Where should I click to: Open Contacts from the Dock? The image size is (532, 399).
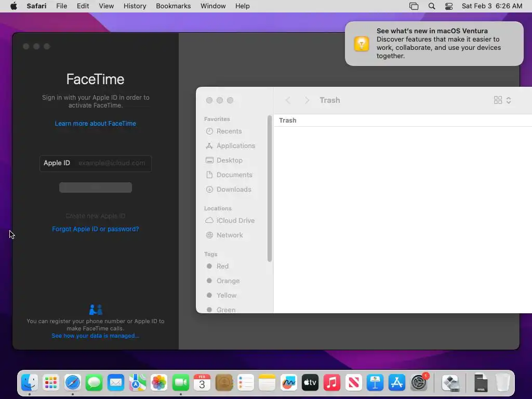pyautogui.click(x=224, y=383)
